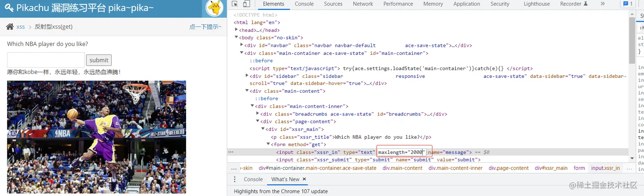Collapse the main-content-inner div node
The width and height of the screenshot is (644, 196).
tap(252, 106)
